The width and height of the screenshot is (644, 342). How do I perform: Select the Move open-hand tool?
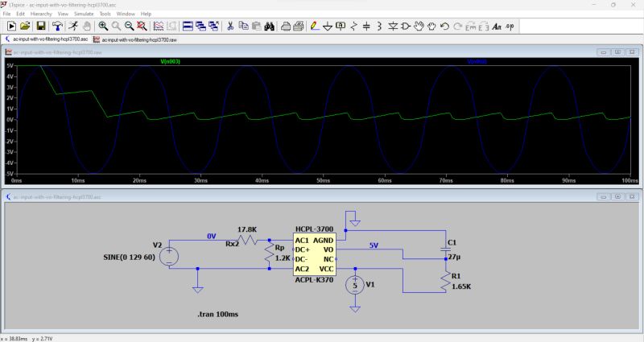tap(419, 27)
